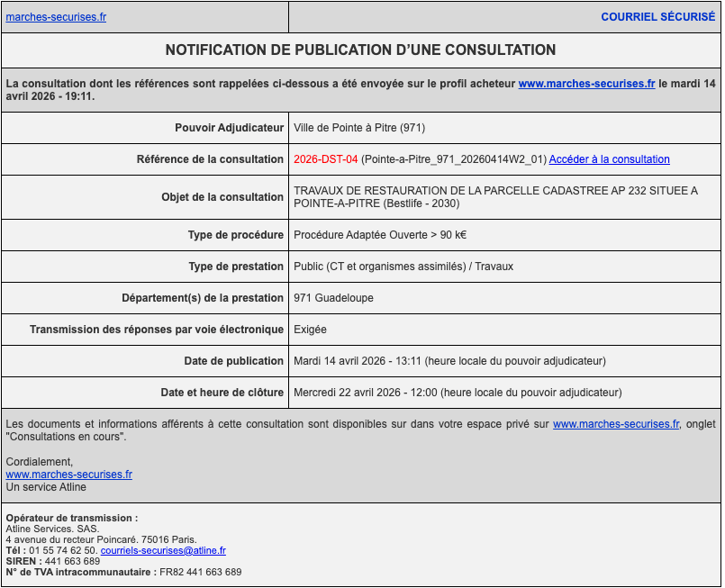725x588 pixels.
Task: Click the "Procédure Adaptée Ouverte > 90 k€" value
Action: (379, 235)
